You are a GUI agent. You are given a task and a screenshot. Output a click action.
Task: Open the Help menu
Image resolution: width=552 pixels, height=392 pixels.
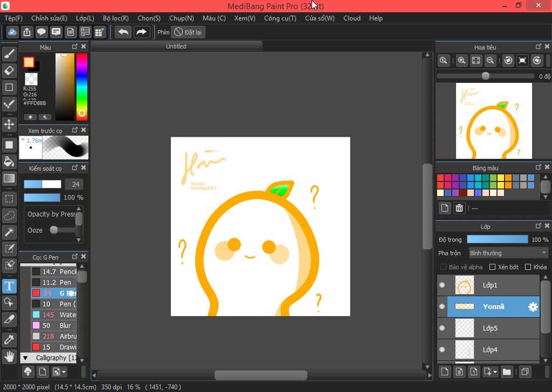coord(376,18)
